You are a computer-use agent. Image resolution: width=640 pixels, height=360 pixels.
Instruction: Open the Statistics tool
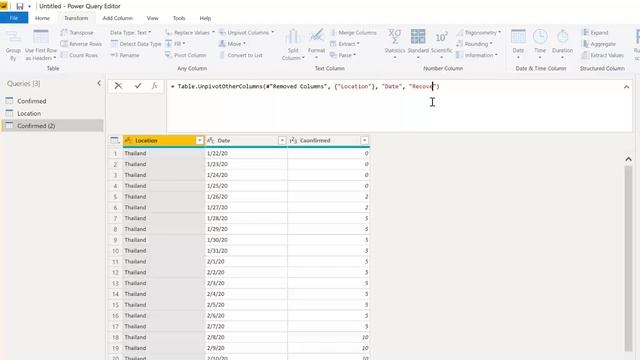(395, 44)
